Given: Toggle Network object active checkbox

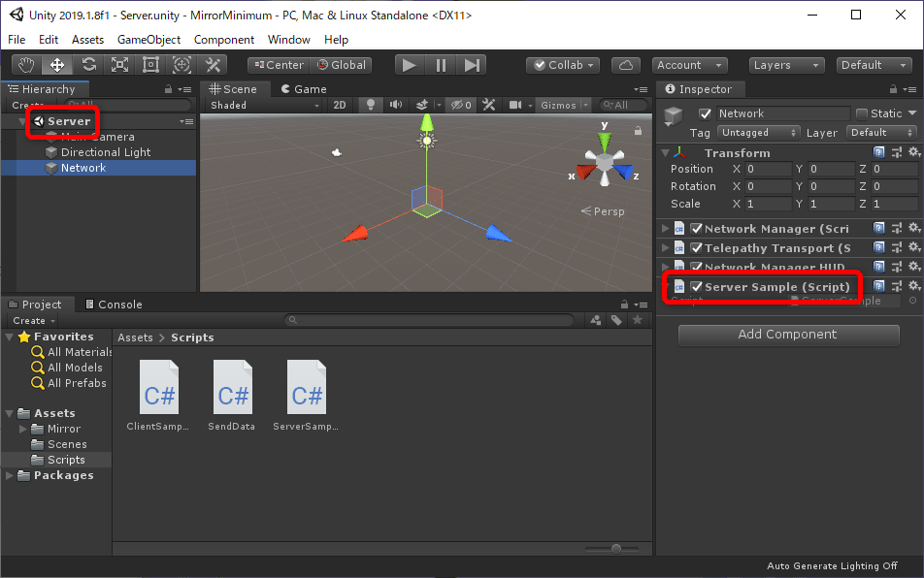Looking at the screenshot, I should pos(705,113).
